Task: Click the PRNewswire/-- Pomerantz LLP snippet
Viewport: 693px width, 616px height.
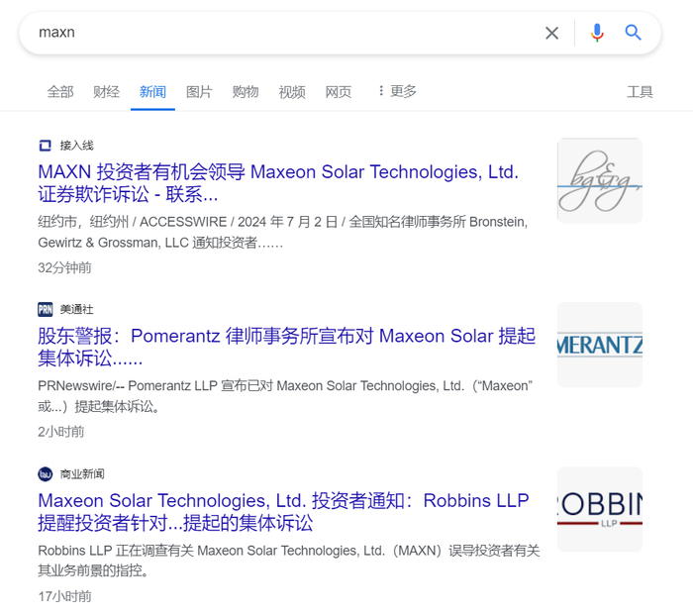Action: (285, 396)
